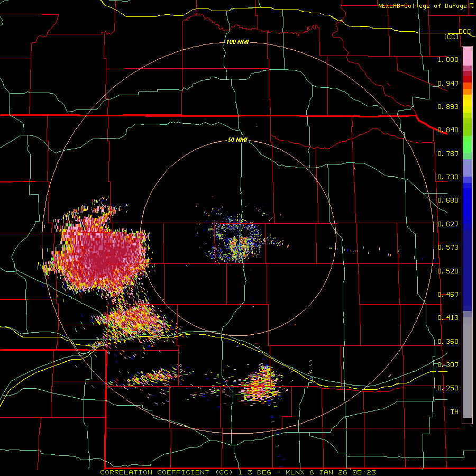The image size is (476, 476).
Task: Pick the bright green swatch in color bar
Action: (467, 144)
